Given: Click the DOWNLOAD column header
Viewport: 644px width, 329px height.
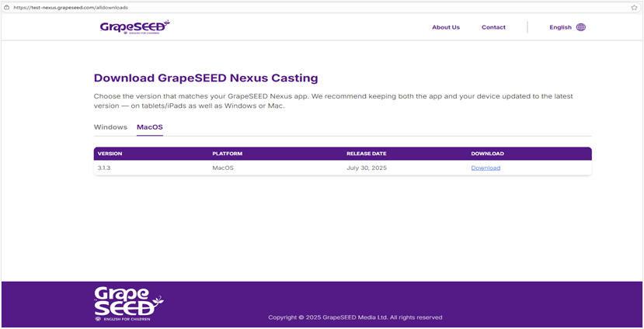Looking at the screenshot, I should point(488,154).
